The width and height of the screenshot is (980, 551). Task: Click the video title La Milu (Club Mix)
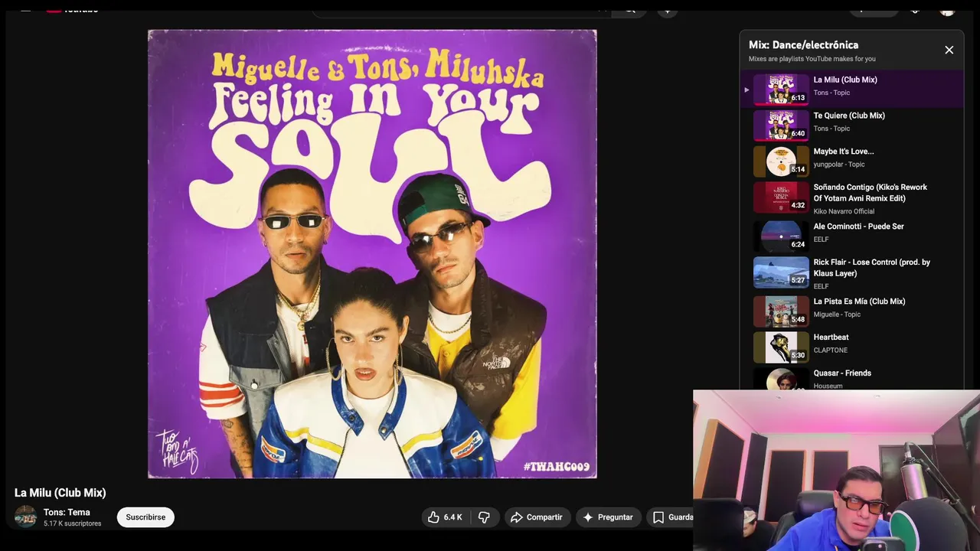(x=60, y=493)
